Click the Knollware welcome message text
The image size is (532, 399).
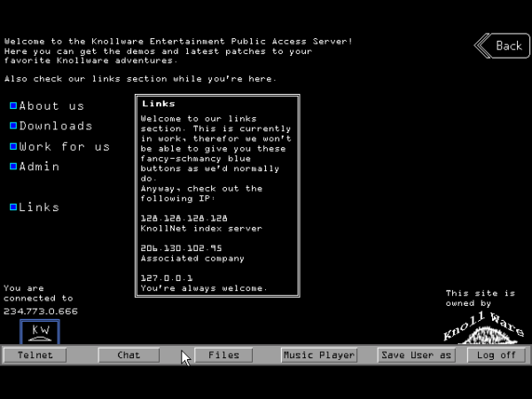[x=177, y=42]
